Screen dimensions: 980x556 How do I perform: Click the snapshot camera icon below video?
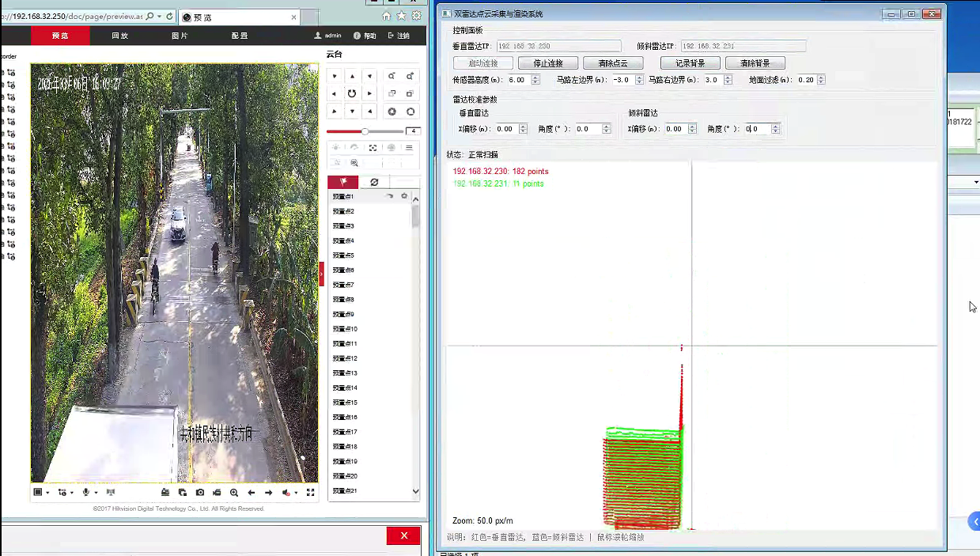click(200, 493)
